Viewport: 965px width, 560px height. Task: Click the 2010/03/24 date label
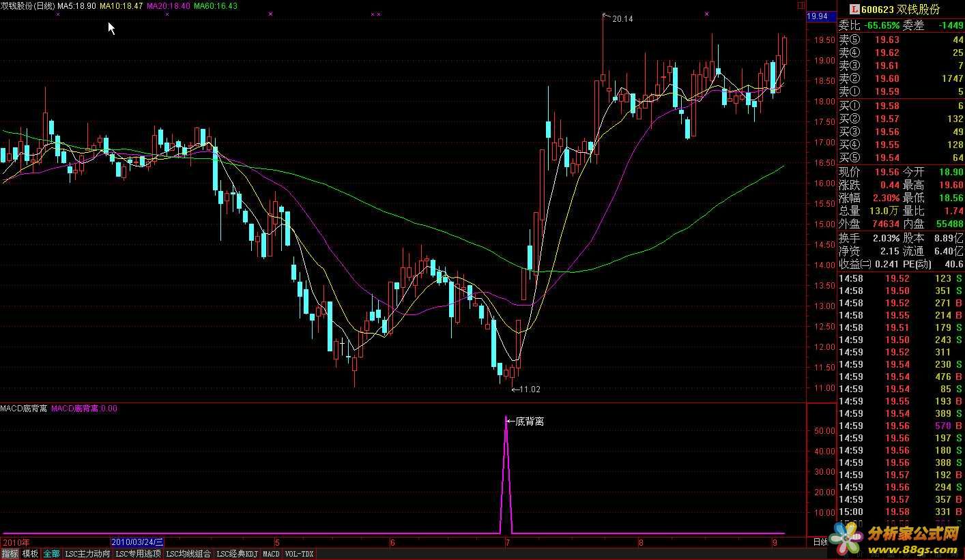(x=137, y=542)
